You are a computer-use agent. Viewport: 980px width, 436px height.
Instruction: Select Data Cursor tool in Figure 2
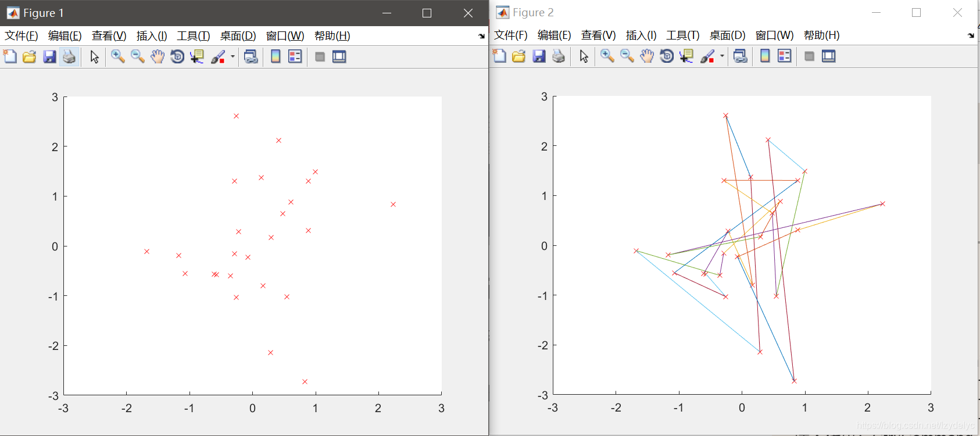[x=686, y=56]
